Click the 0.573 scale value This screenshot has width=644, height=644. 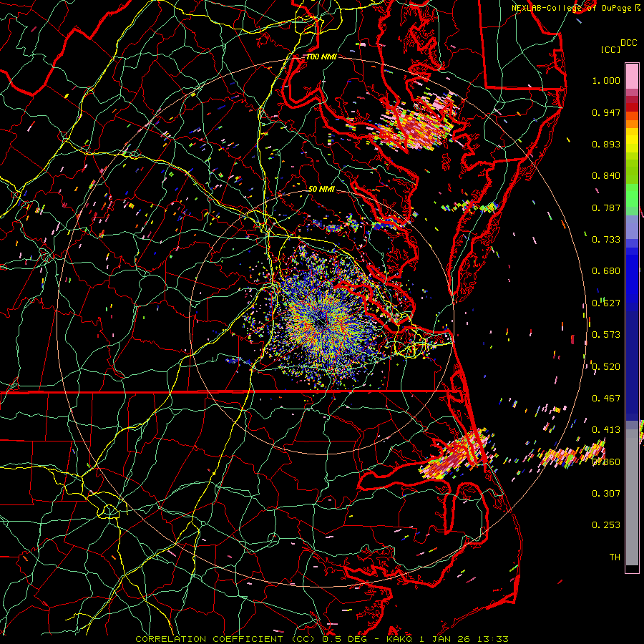point(606,335)
